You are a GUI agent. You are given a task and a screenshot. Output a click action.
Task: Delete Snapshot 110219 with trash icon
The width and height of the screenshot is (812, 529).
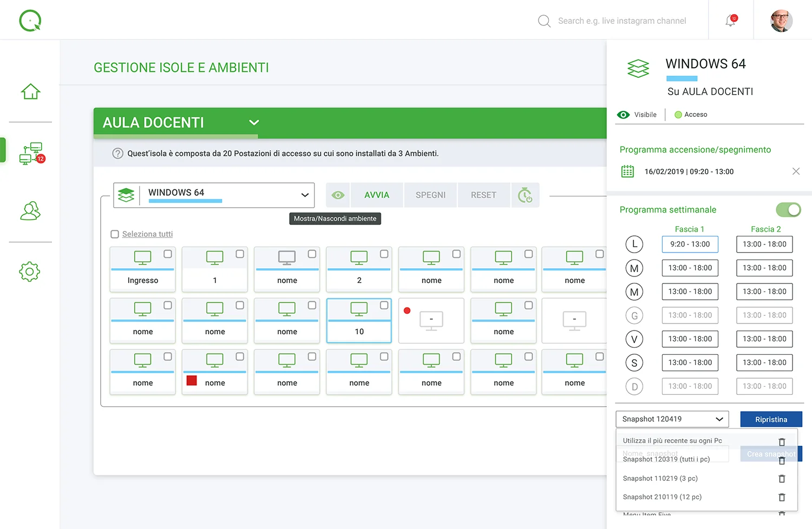point(782,479)
